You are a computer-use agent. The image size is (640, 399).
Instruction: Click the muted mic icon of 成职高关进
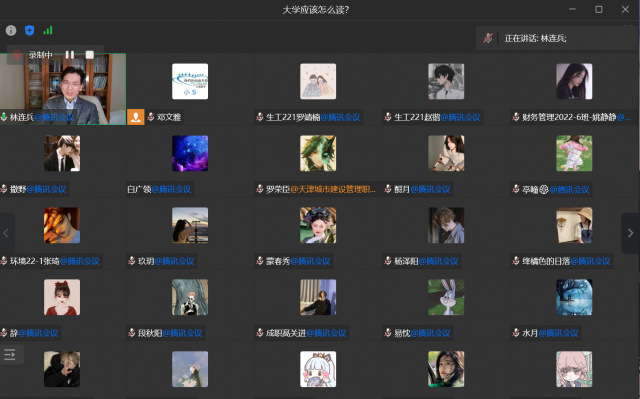260,333
